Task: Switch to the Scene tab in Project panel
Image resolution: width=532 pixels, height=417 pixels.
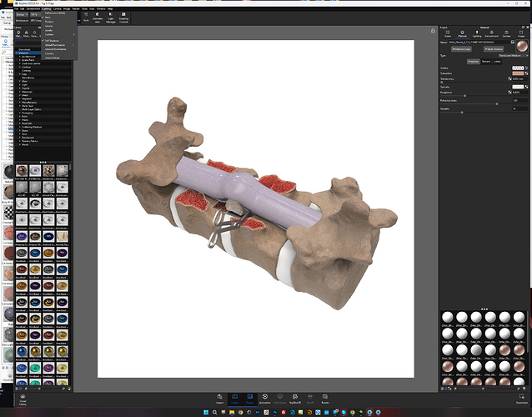Action: 448,33
